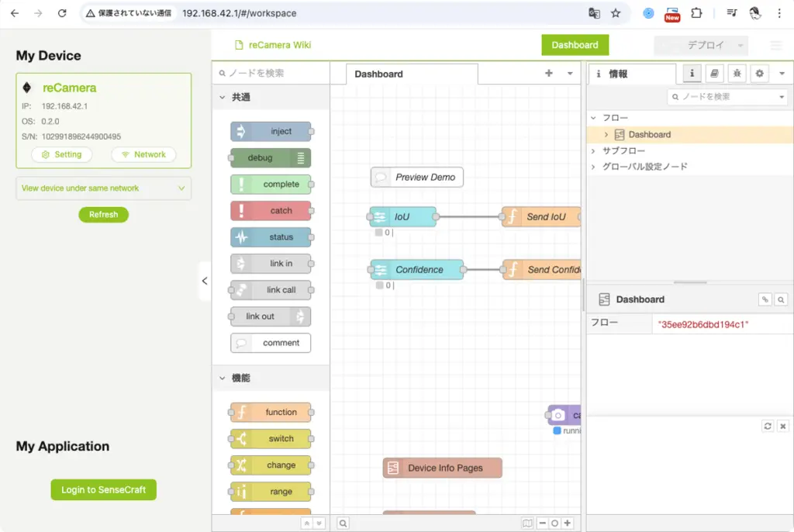Open the reCamera Setting button
794x532 pixels.
(x=62, y=154)
